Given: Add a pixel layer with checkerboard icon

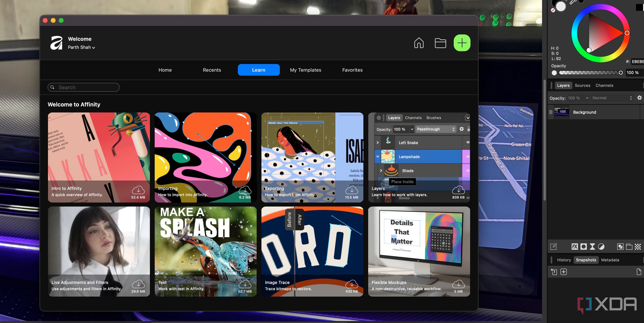Looking at the screenshot, I should (x=638, y=247).
